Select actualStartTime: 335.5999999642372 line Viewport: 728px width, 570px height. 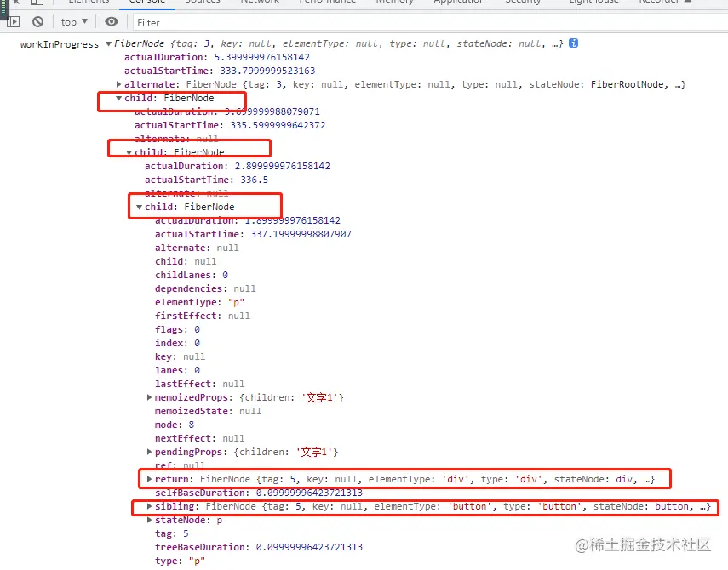pyautogui.click(x=230, y=125)
